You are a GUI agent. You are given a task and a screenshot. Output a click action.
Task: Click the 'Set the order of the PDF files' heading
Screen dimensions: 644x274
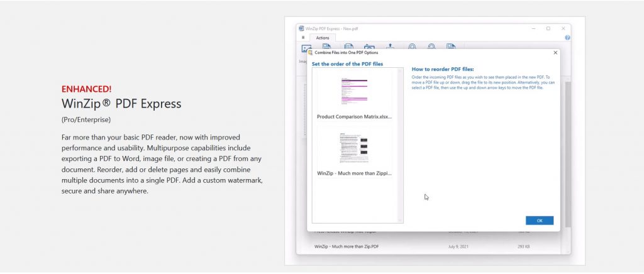347,64
